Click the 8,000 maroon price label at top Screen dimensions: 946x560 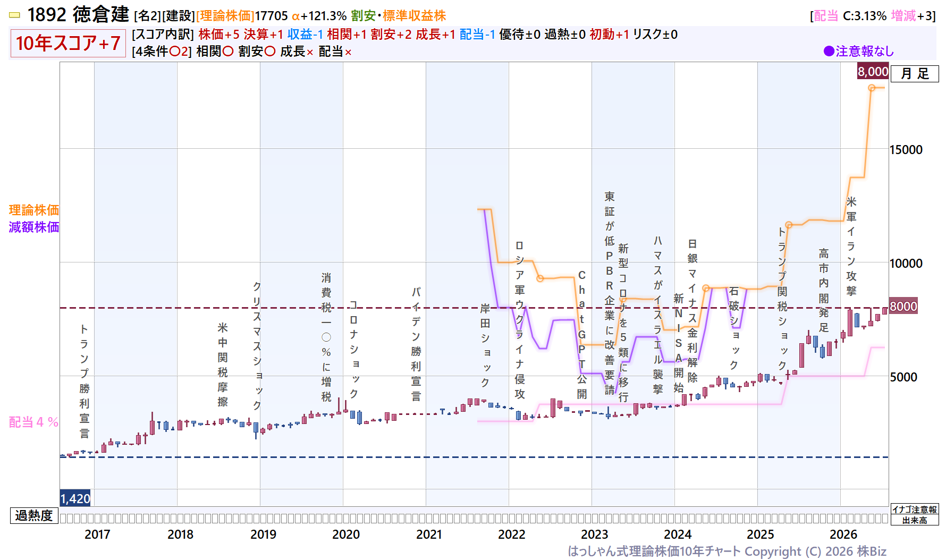(x=873, y=72)
